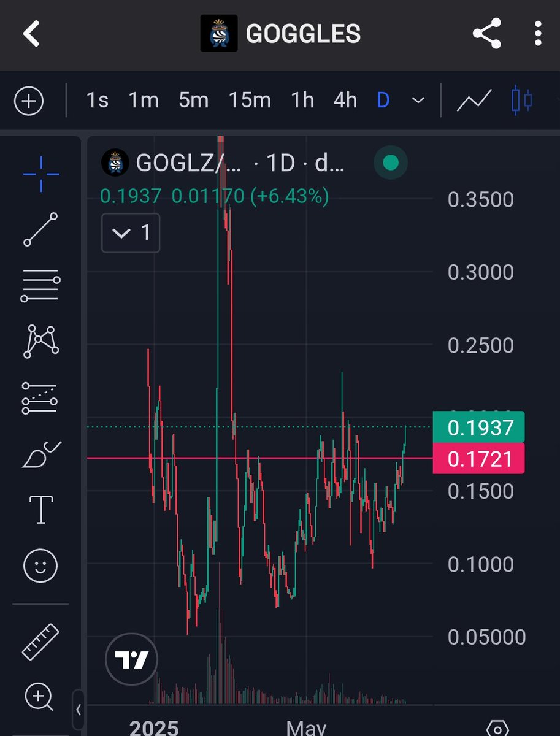The height and width of the screenshot is (736, 560).
Task: Select the D daily timeframe
Action: pos(383,100)
